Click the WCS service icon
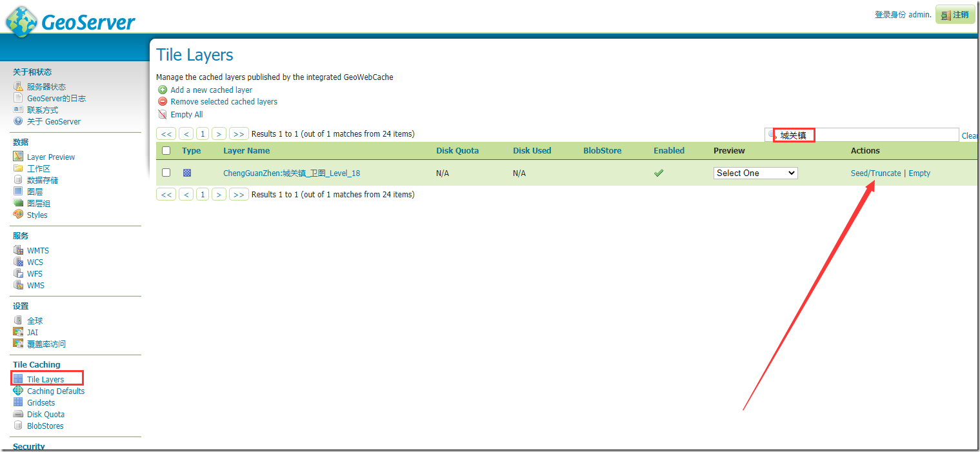980x452 pixels. coord(18,262)
